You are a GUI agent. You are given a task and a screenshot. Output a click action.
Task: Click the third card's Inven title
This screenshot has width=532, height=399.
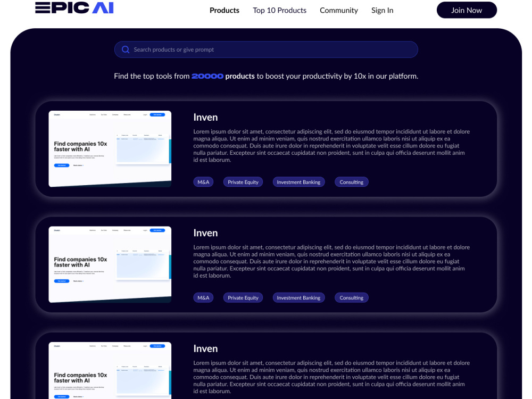tap(205, 349)
